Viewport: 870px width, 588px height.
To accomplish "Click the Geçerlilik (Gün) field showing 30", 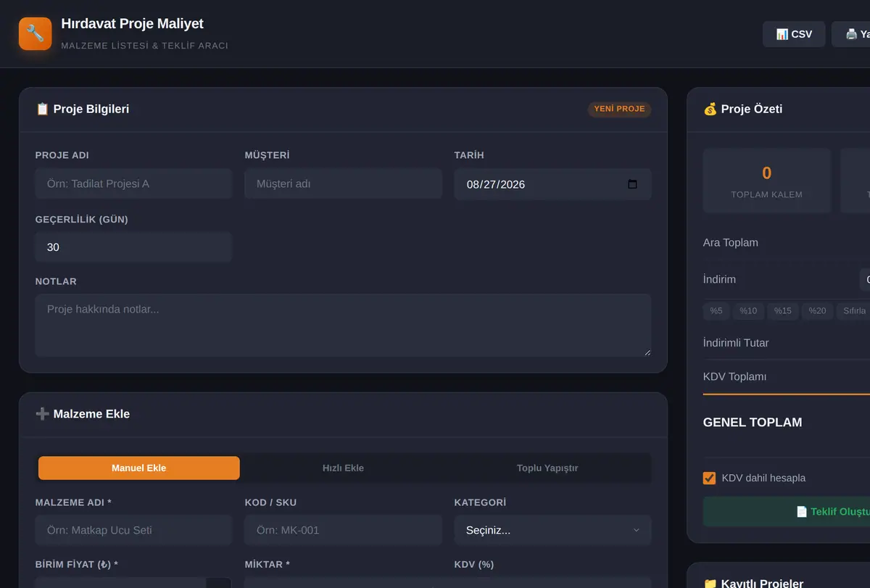I will 133,247.
